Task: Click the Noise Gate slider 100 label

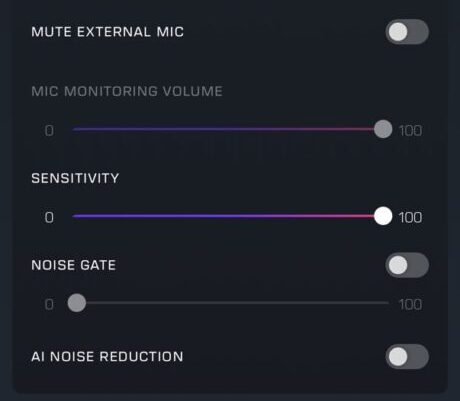Action: 410,304
